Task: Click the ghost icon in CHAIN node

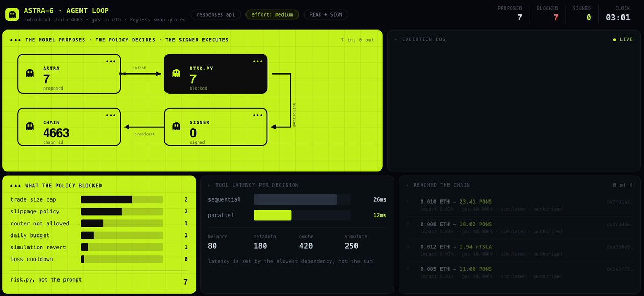Action: coord(30,126)
